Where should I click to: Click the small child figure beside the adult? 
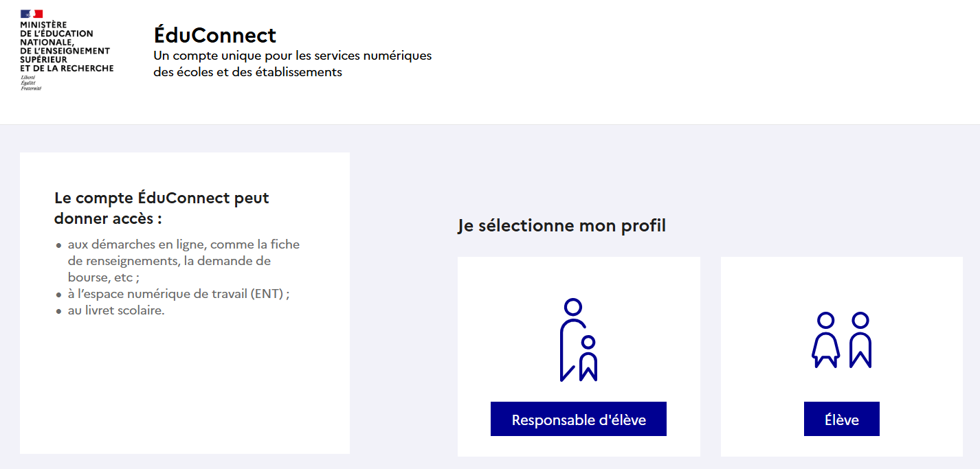coord(588,358)
